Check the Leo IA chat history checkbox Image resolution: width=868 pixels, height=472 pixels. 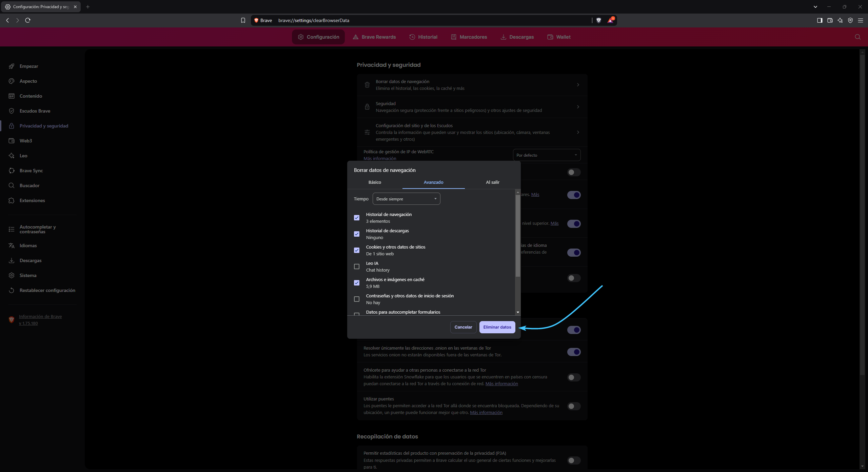(357, 267)
